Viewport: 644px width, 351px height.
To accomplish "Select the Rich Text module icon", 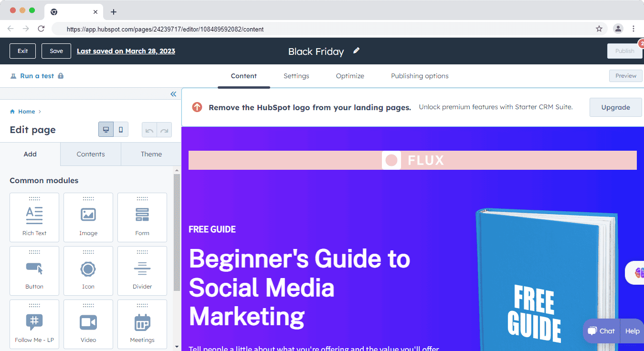I will [34, 216].
